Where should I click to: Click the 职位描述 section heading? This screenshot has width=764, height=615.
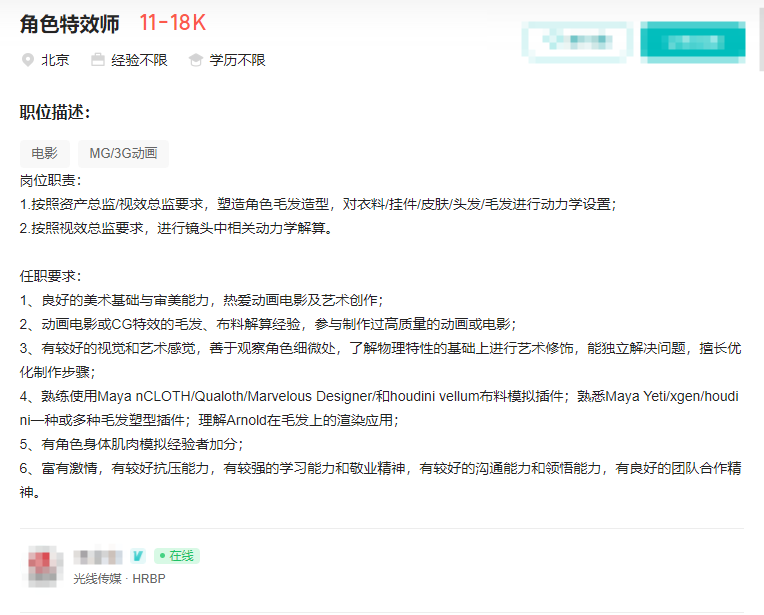coord(55,112)
